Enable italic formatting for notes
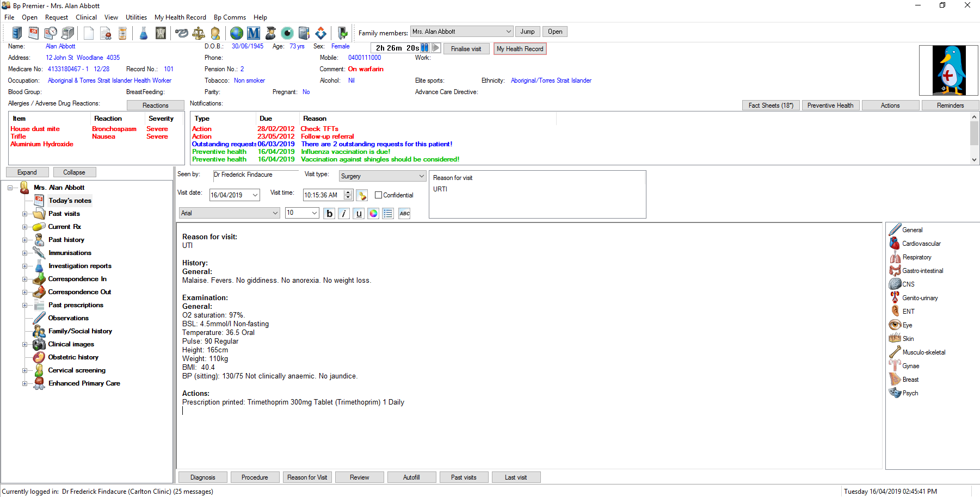The image size is (980, 497). [x=344, y=213]
